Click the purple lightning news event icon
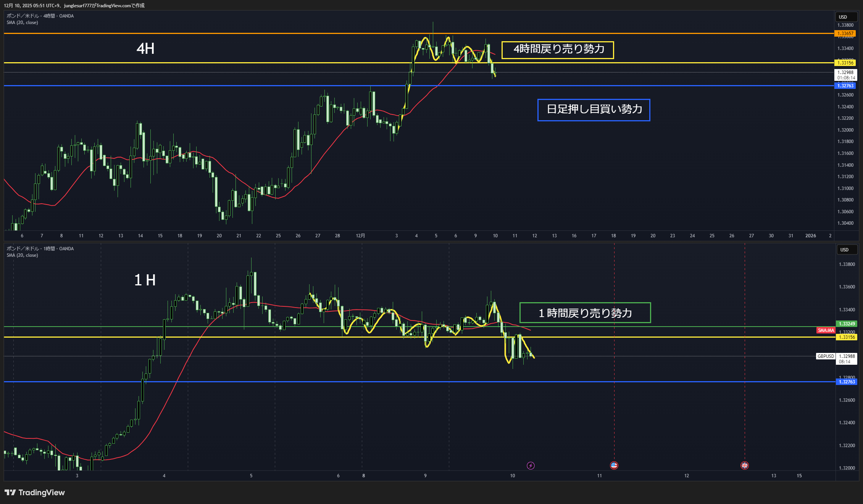863x504 pixels. [x=531, y=465]
